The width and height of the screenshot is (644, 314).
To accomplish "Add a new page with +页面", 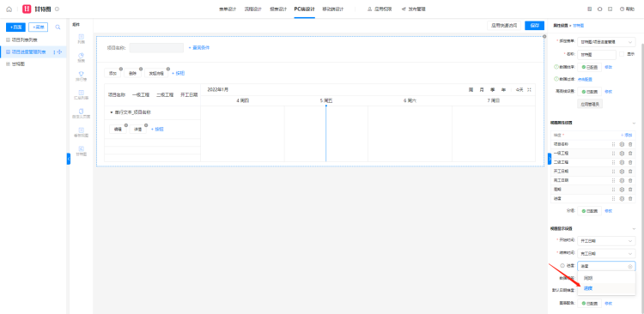I will click(x=16, y=27).
